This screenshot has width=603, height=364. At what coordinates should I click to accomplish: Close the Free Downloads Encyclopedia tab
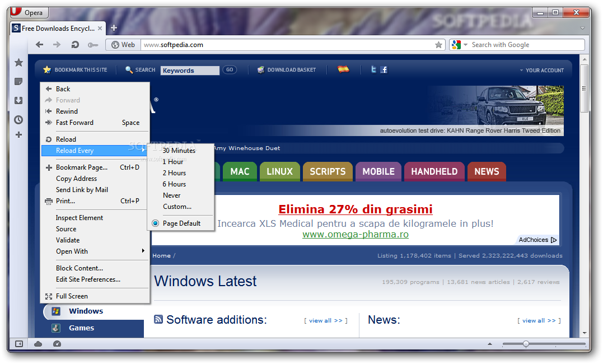pos(100,28)
